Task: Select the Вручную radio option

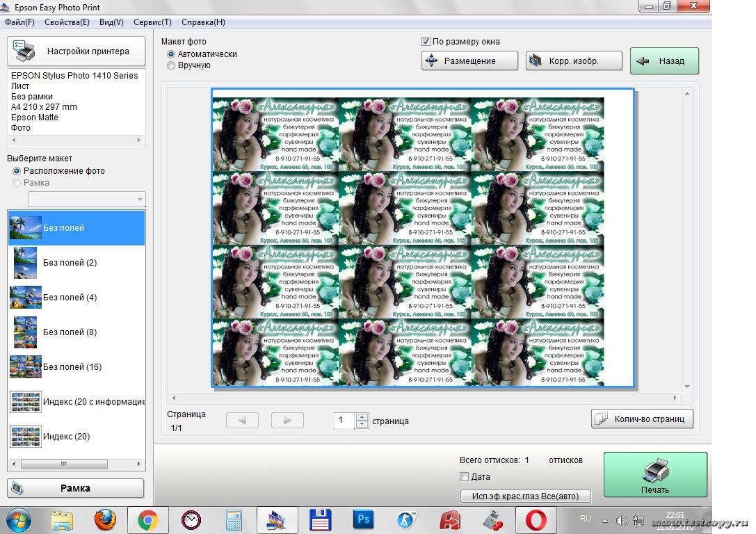Action: click(171, 65)
